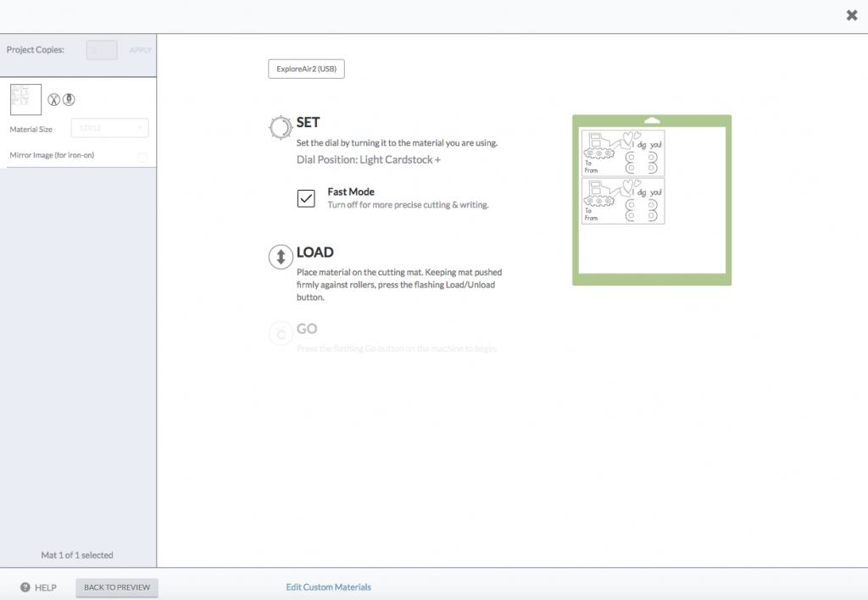
Task: Open the Material Size dropdown
Action: coord(109,128)
